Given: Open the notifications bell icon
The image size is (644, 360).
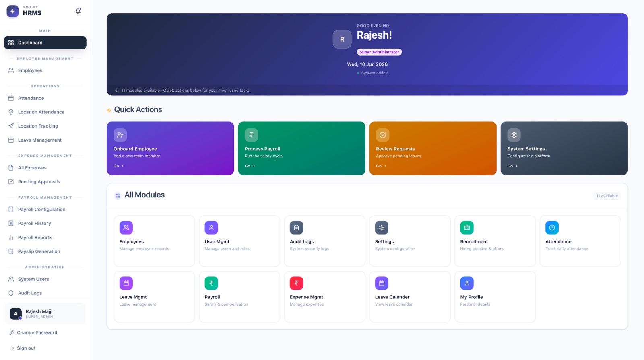Looking at the screenshot, I should point(78,11).
